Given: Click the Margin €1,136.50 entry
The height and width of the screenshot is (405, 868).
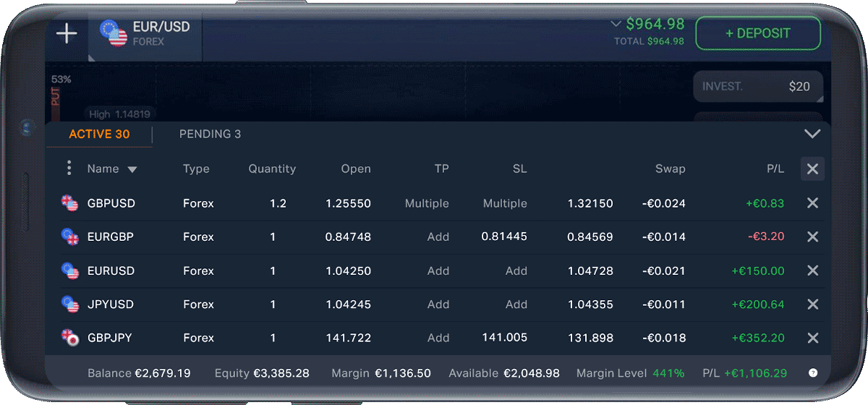Looking at the screenshot, I should pos(381,373).
